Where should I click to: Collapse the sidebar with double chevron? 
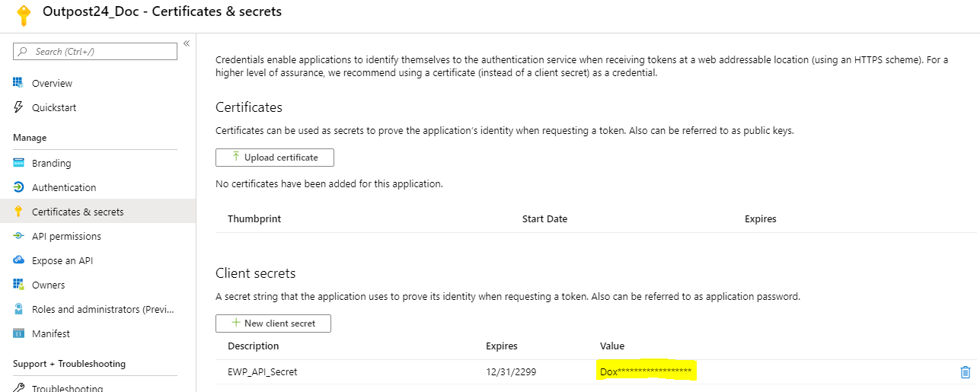coord(187,43)
